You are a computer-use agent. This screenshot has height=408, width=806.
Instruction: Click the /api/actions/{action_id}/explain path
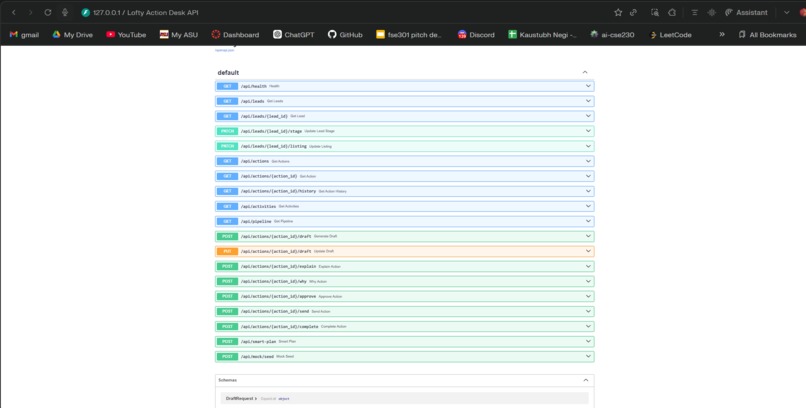tap(278, 266)
